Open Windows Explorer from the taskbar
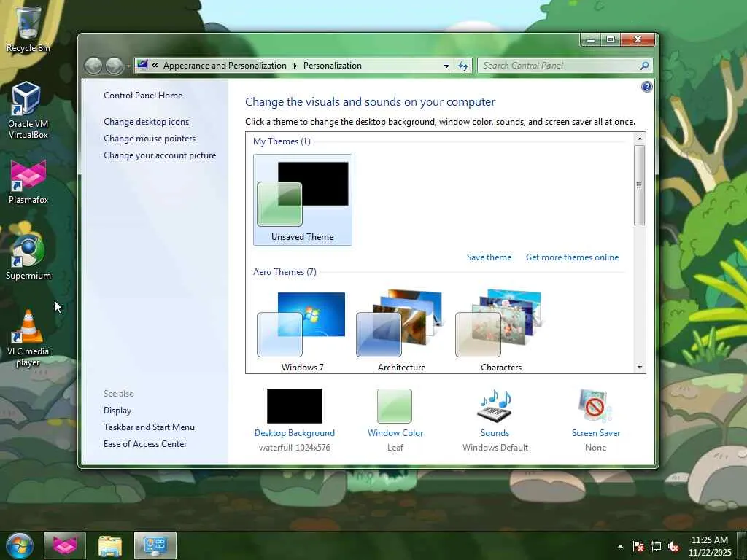Image resolution: width=747 pixels, height=560 pixels. click(x=110, y=545)
